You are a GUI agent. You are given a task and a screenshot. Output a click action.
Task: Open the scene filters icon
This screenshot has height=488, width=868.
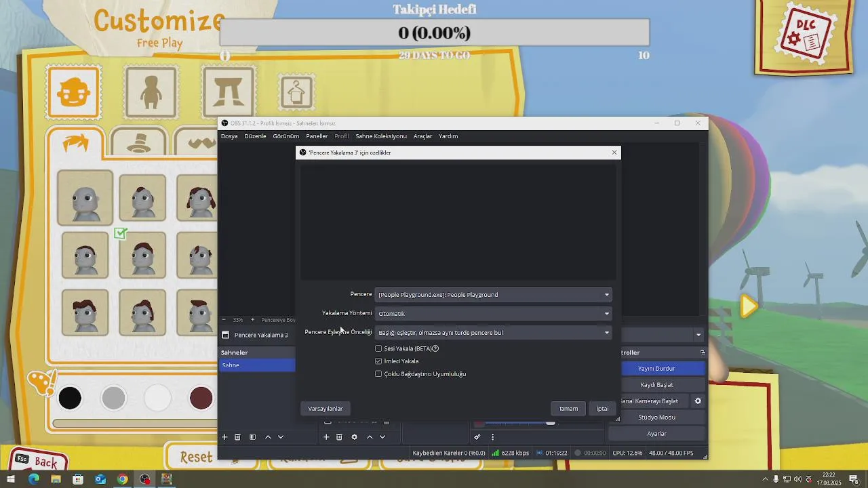pos(252,437)
